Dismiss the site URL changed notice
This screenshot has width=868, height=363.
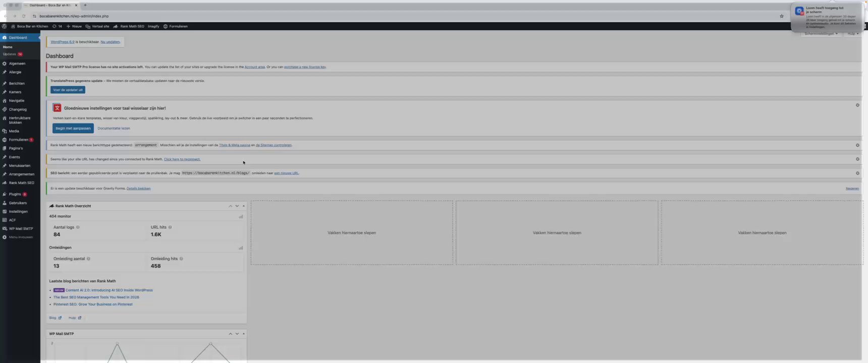coord(857,159)
